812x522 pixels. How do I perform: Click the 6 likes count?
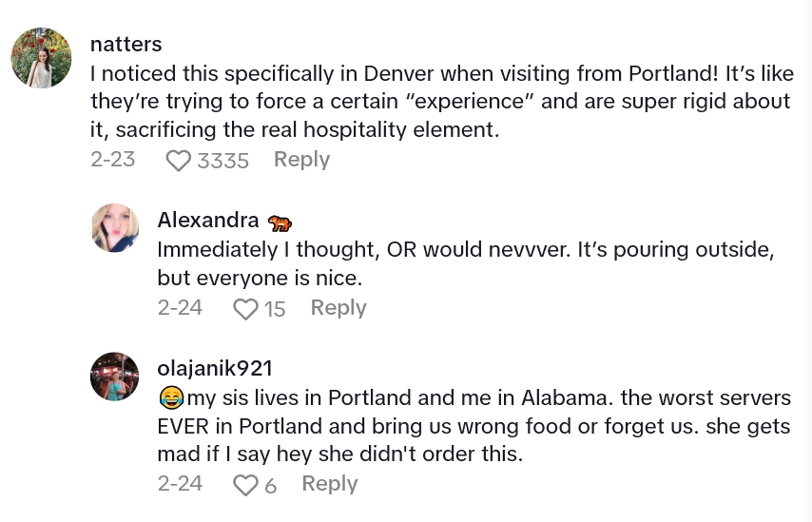coord(271,485)
